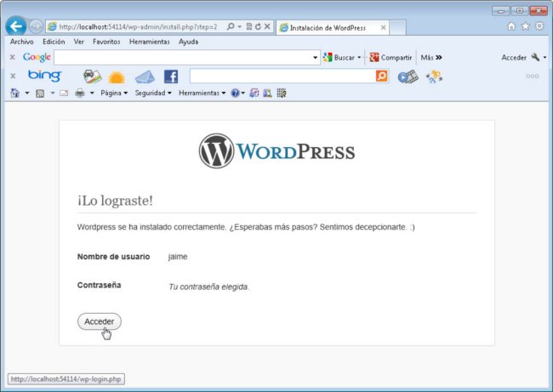Screen dimensions: 553x392
Task: Click the RSS feeds icon
Action: point(40,93)
